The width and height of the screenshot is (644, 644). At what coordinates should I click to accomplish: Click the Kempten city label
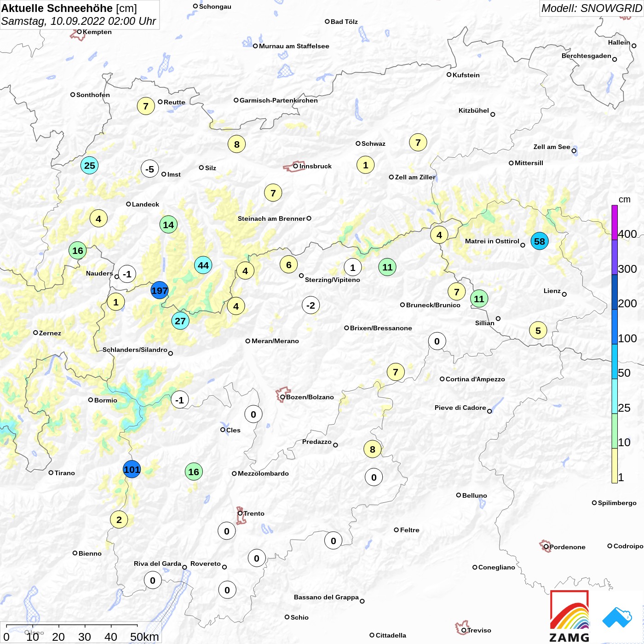pyautogui.click(x=97, y=32)
